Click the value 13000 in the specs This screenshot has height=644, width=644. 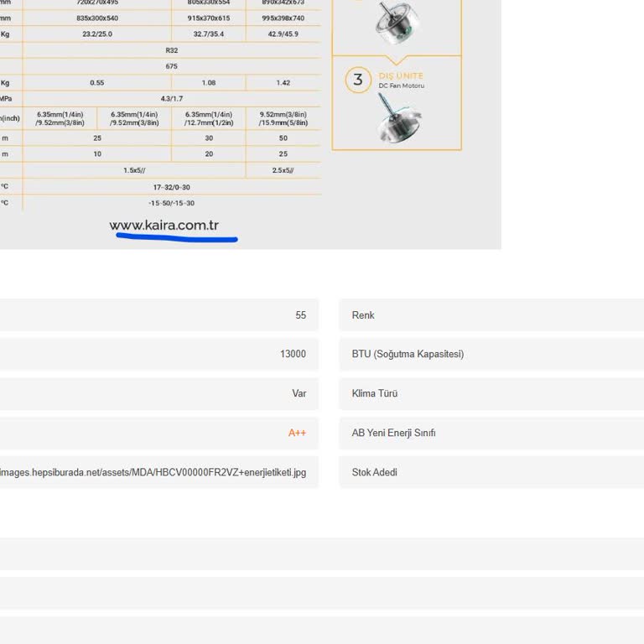pyautogui.click(x=293, y=354)
